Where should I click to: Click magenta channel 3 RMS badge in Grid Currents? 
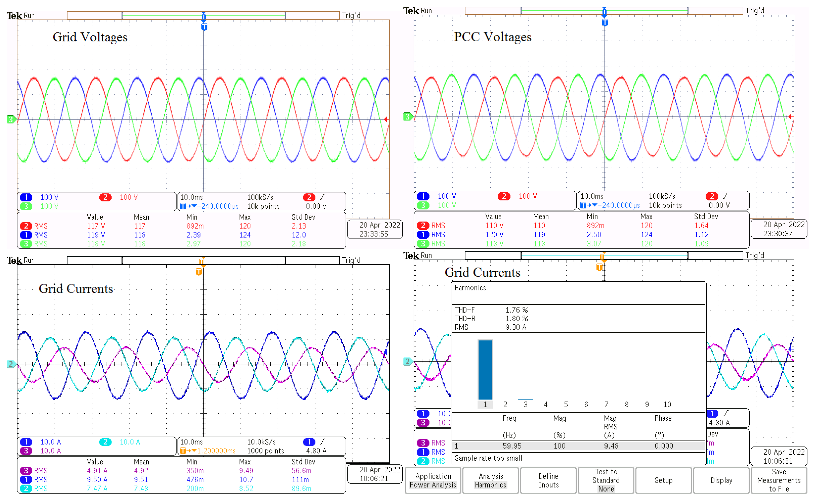click(x=26, y=470)
